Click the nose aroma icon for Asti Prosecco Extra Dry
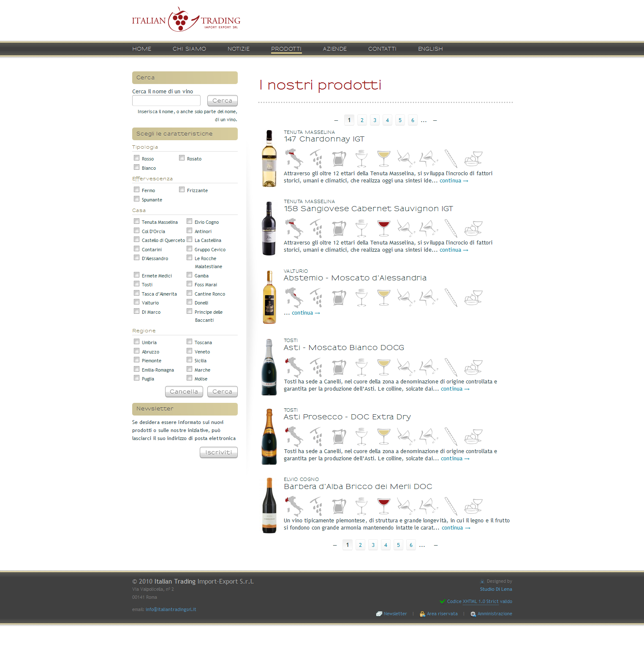 pos(406,437)
